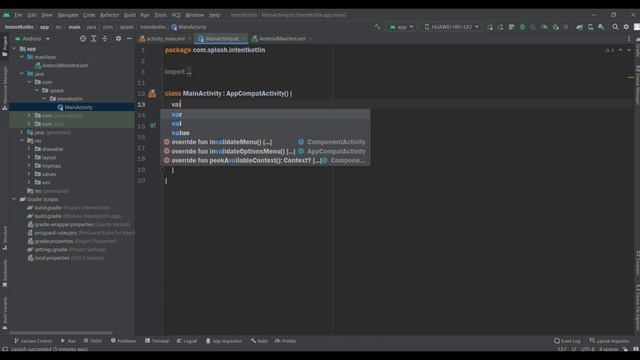Open the app run configuration dropdown

(x=401, y=27)
